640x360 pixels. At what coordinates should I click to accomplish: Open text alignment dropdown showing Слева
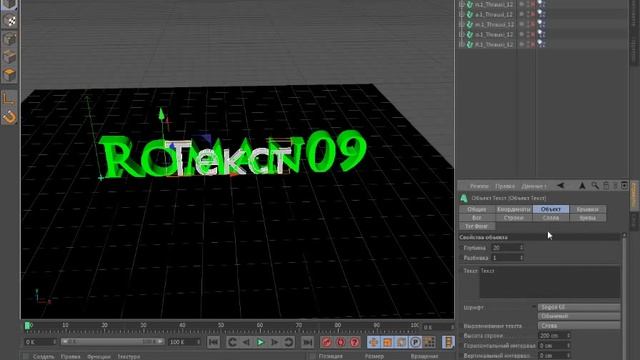pyautogui.click(x=579, y=326)
